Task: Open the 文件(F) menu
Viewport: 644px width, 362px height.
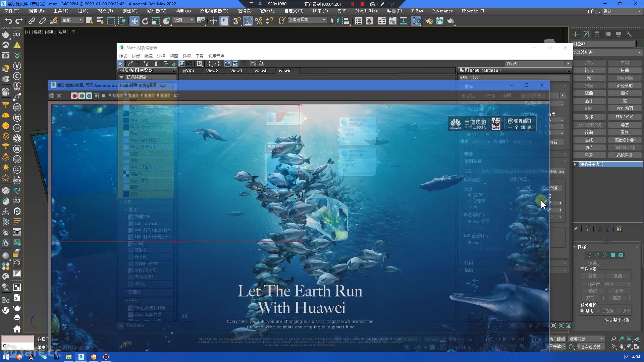Action: [12, 11]
